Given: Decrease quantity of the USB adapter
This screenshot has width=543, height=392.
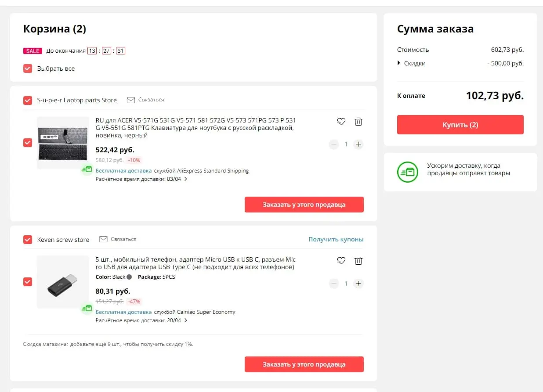Looking at the screenshot, I should [334, 284].
